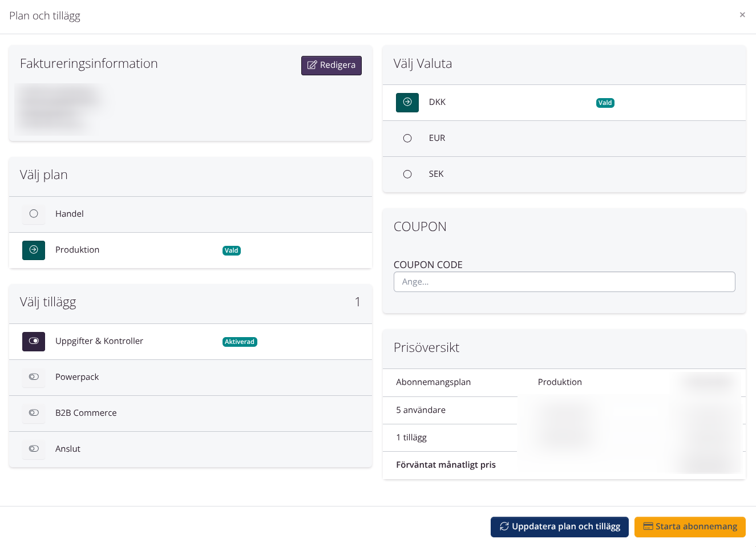Viewport: 756px width, 547px height.
Task: Enable the B2B Commerce add-on toggle
Action: point(34,413)
